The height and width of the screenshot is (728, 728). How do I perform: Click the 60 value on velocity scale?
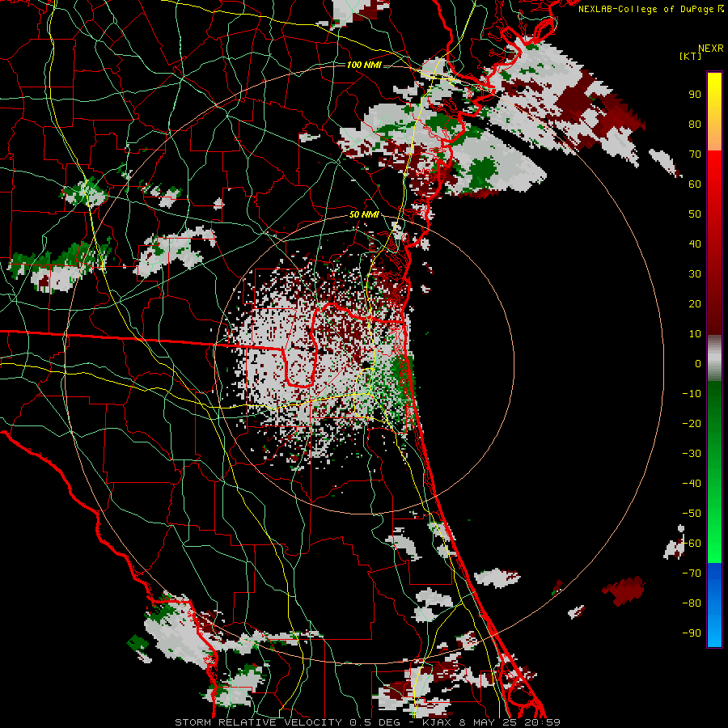click(x=695, y=184)
